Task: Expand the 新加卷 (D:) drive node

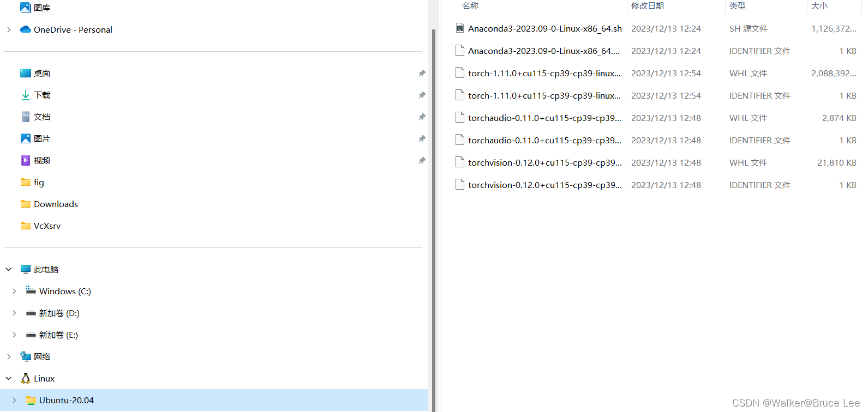Action: (14, 313)
